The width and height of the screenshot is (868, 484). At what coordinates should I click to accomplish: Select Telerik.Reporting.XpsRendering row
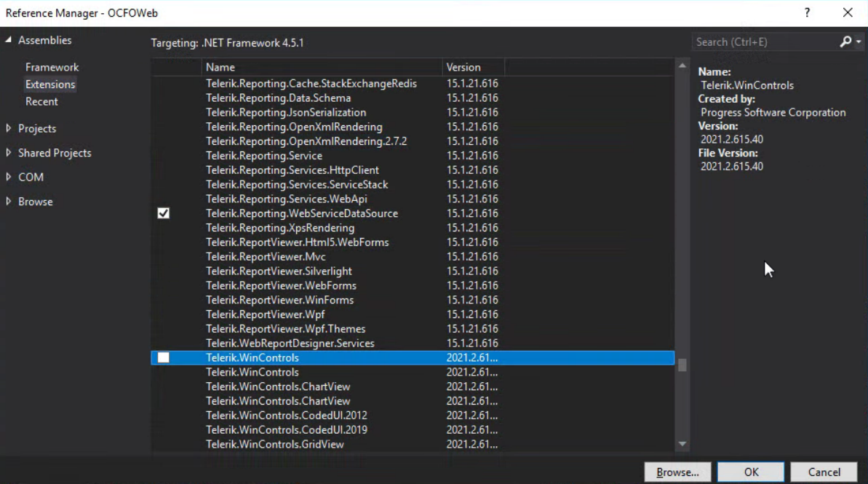[x=413, y=228]
